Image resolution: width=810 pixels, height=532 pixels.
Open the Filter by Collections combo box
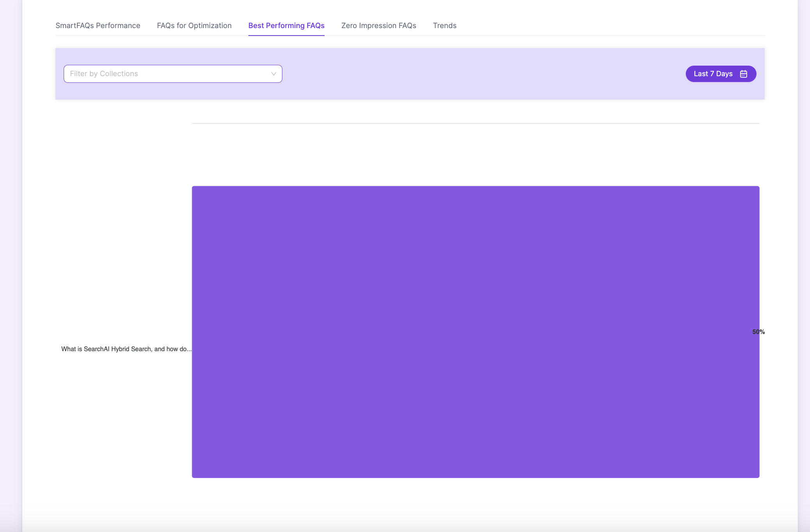173,74
